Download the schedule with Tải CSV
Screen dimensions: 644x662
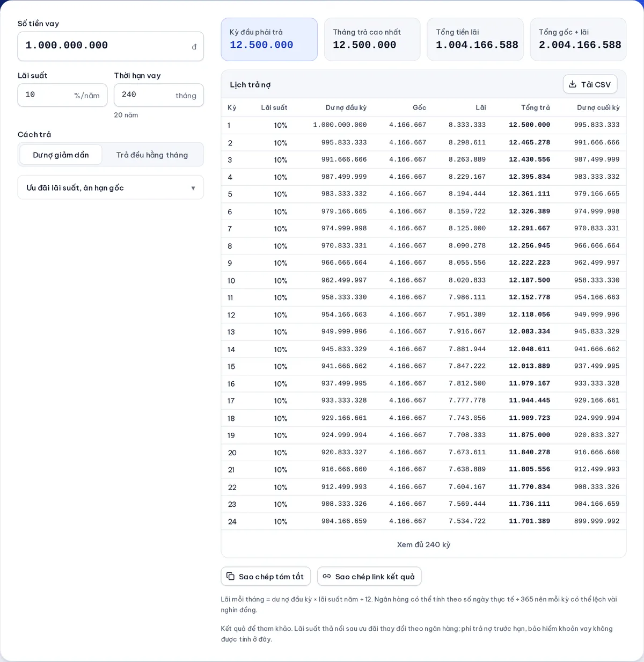pos(590,84)
